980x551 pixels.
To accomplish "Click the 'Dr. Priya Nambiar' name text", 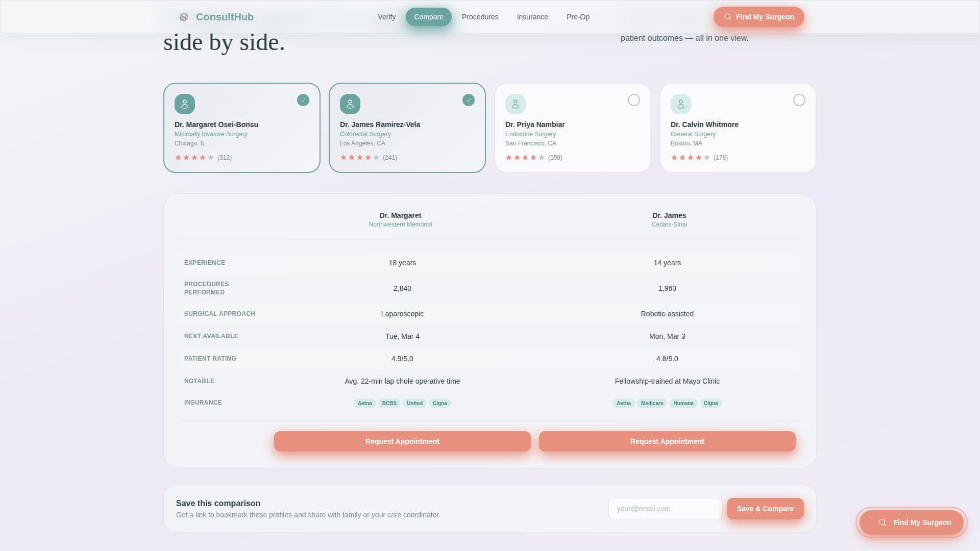I will (x=535, y=124).
